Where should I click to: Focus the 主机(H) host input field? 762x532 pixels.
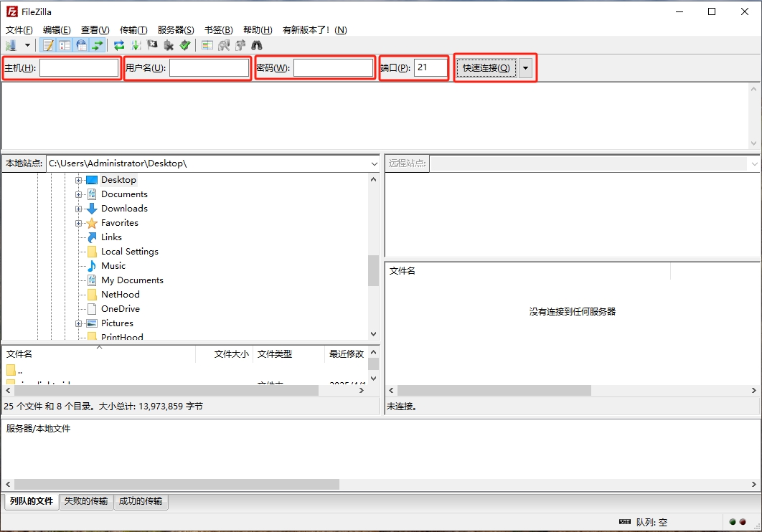coord(79,67)
